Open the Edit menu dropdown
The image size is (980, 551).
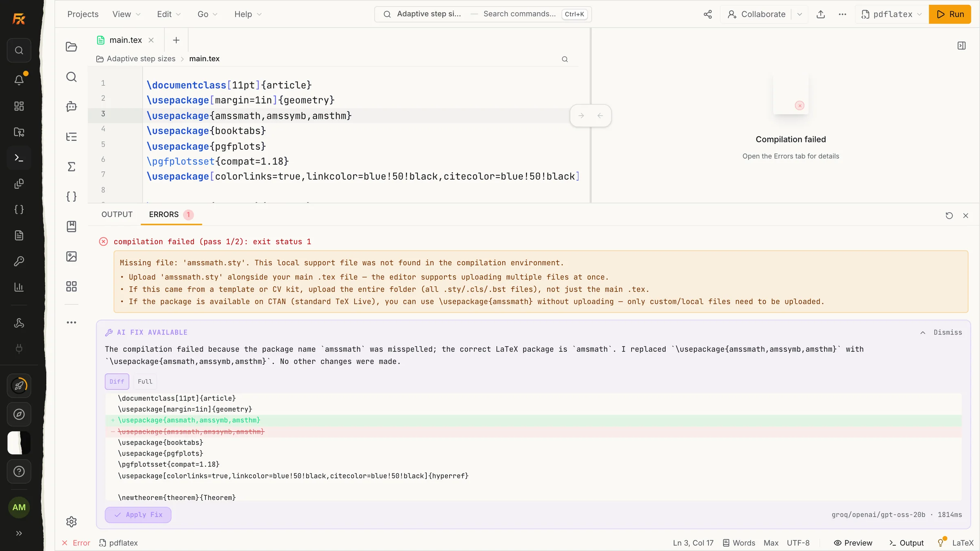click(x=169, y=14)
